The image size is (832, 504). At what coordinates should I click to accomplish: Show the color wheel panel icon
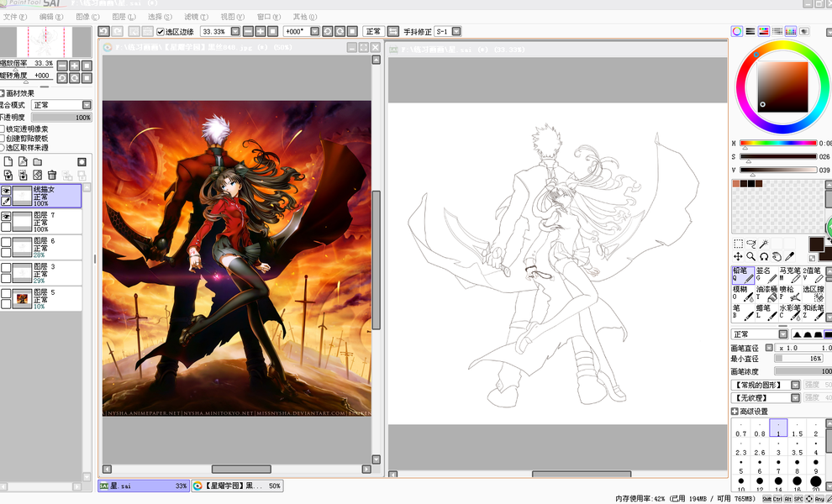point(737,31)
